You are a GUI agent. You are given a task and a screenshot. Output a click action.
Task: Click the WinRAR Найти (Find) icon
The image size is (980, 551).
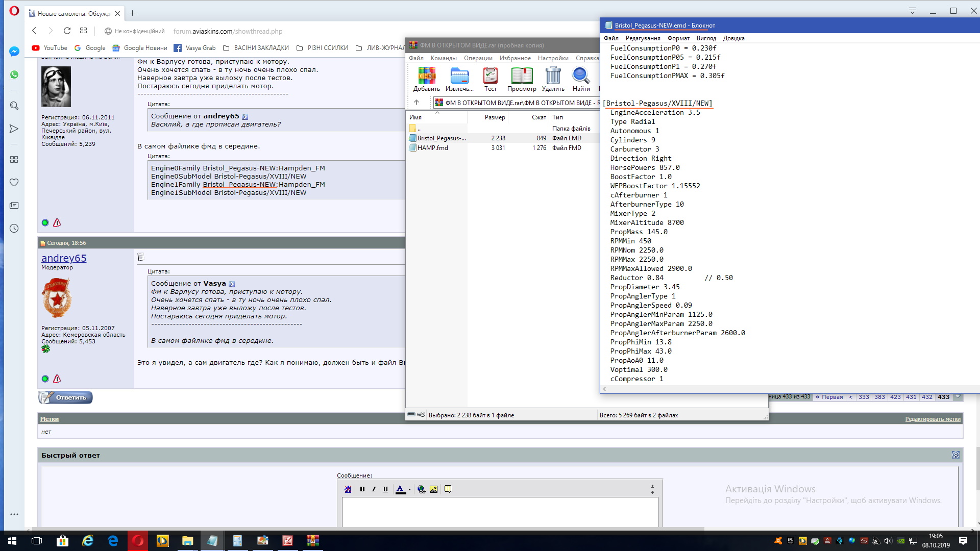581,79
